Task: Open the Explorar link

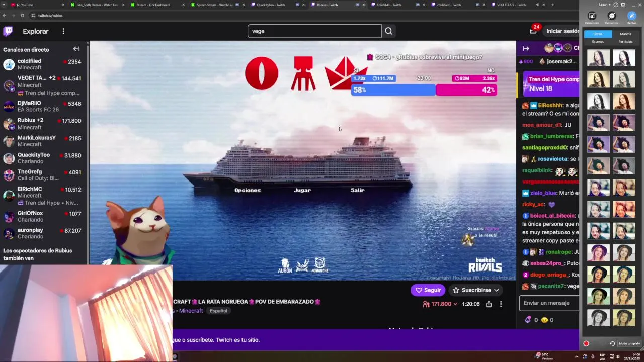Action: click(x=35, y=31)
